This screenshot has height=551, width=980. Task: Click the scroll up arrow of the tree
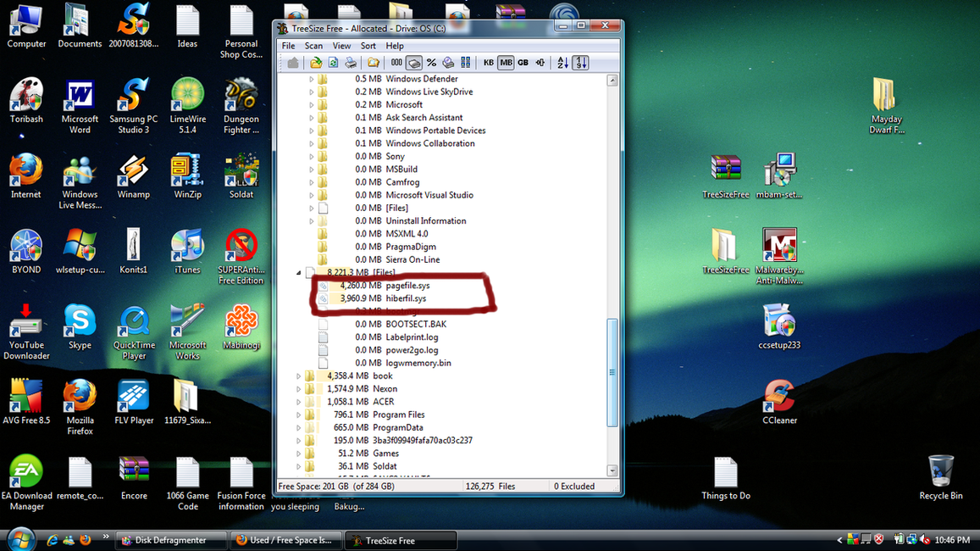(612, 80)
